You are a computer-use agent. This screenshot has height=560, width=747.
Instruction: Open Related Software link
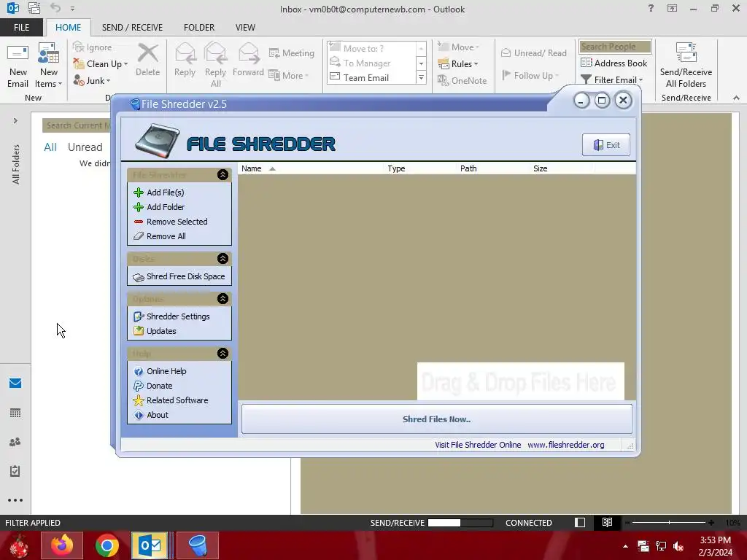click(x=171, y=400)
